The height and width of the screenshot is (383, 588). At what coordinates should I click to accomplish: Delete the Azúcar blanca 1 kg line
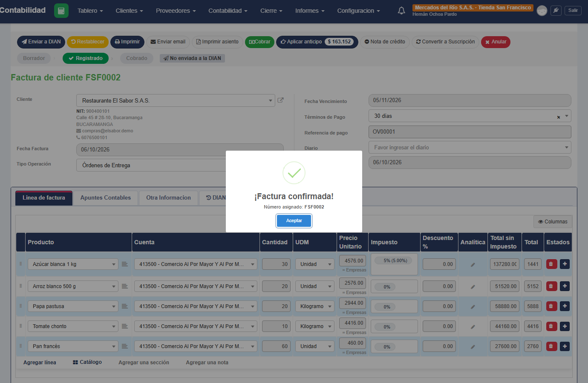[551, 264]
